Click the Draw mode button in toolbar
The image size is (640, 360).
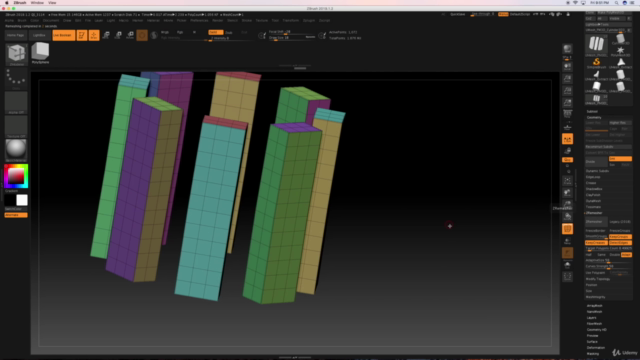pos(94,36)
